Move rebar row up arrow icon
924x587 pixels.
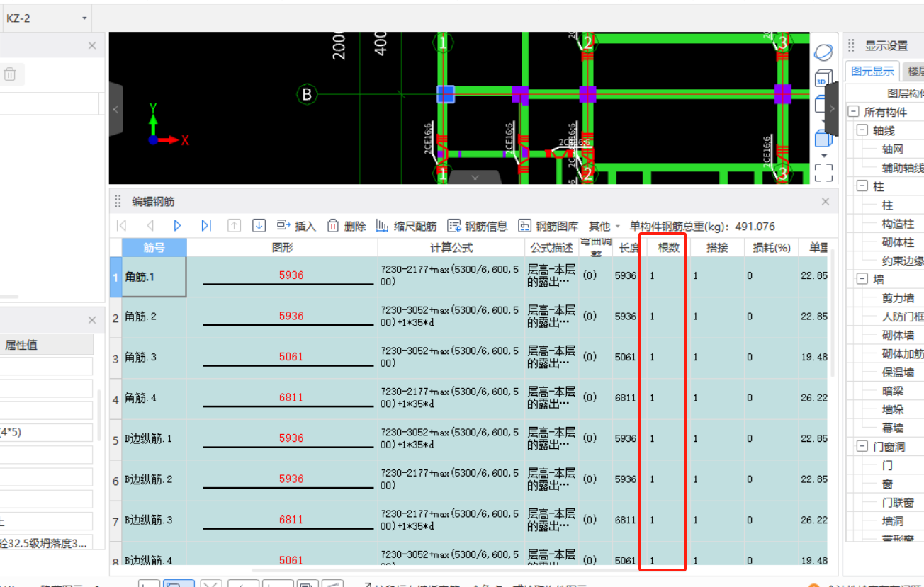234,226
